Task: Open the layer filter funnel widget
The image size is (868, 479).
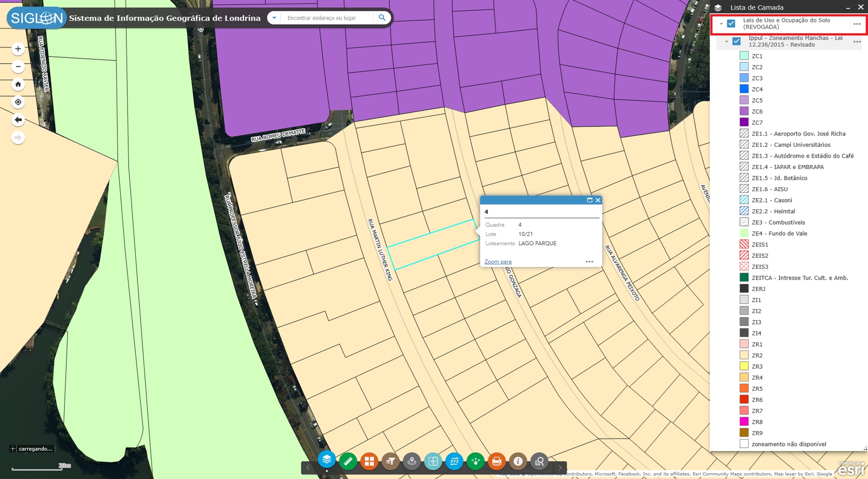Action: 390,461
